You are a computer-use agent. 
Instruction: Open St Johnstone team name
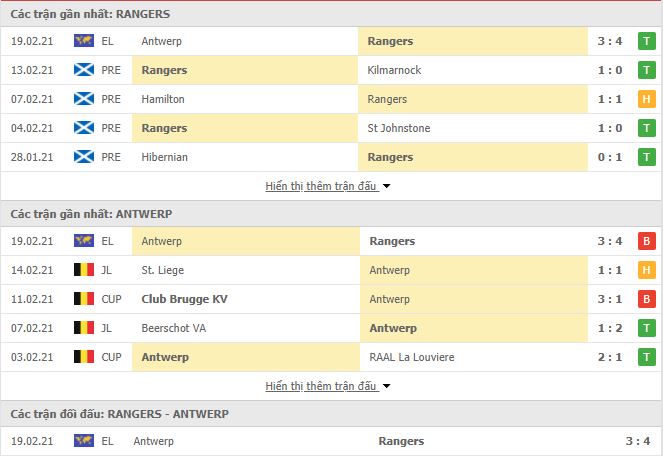[x=399, y=128]
